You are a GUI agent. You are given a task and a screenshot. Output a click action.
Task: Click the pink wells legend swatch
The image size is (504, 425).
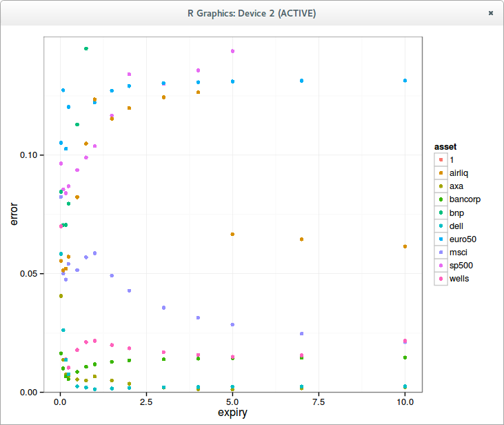pyautogui.click(x=441, y=279)
